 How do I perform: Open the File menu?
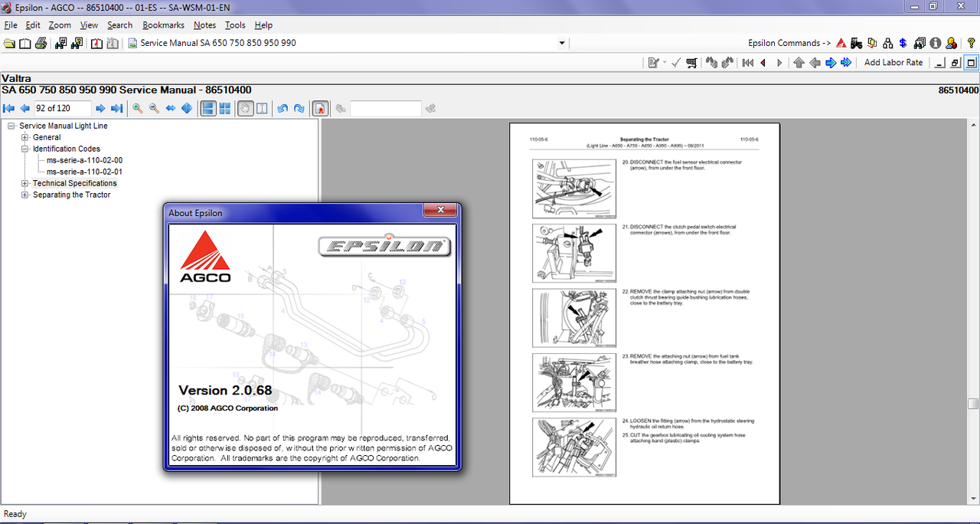11,25
